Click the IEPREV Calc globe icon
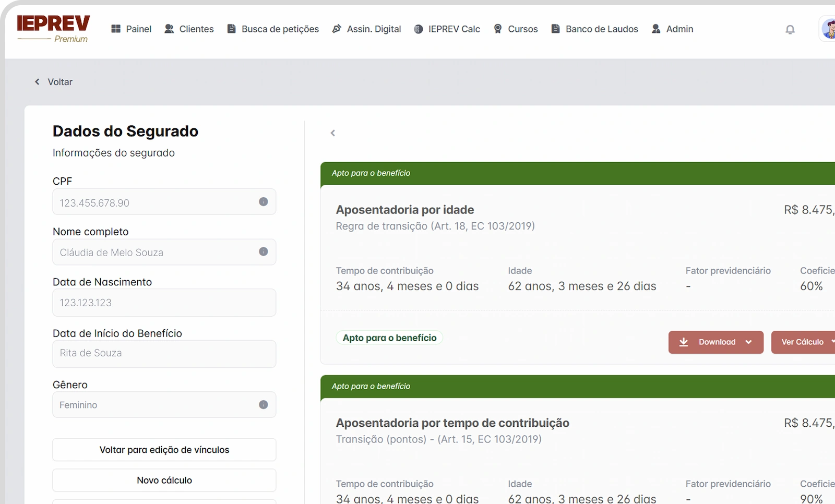 click(x=419, y=29)
